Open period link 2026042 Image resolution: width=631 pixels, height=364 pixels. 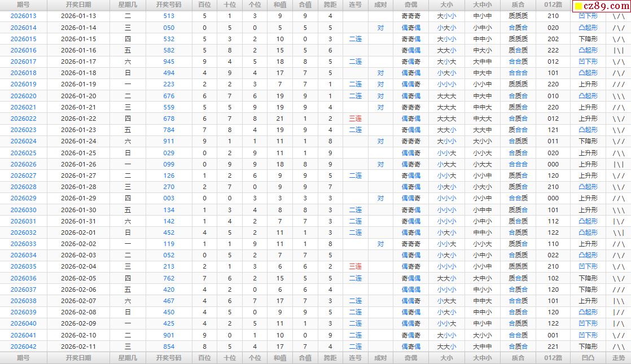click(23, 347)
